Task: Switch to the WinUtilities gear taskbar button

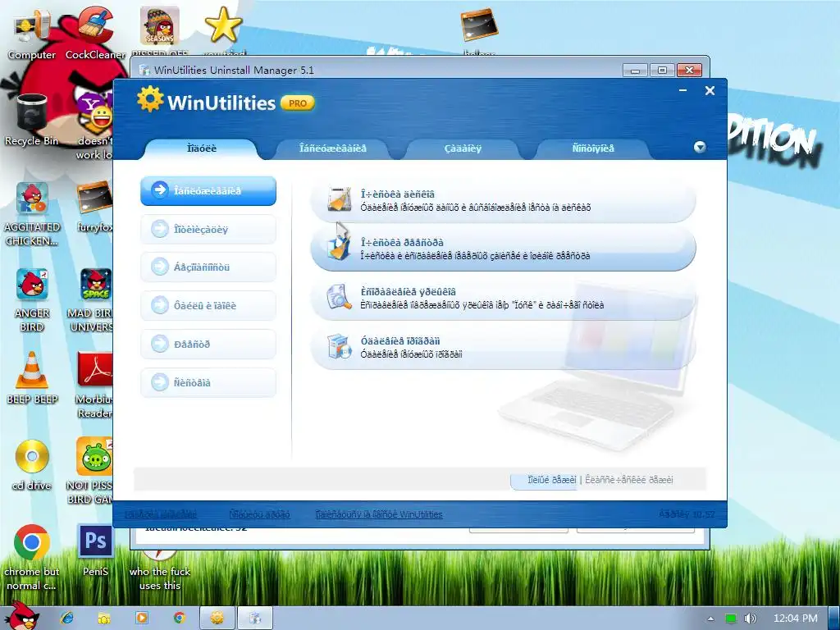Action: [x=217, y=618]
